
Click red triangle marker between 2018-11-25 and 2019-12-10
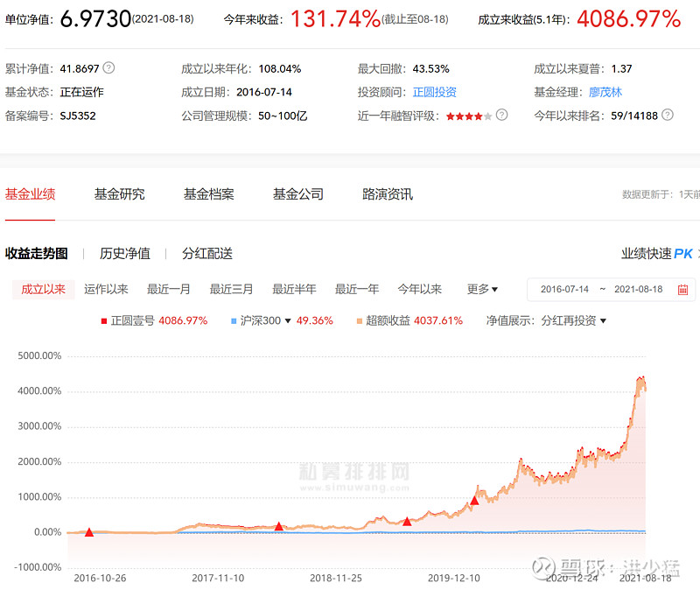point(407,521)
